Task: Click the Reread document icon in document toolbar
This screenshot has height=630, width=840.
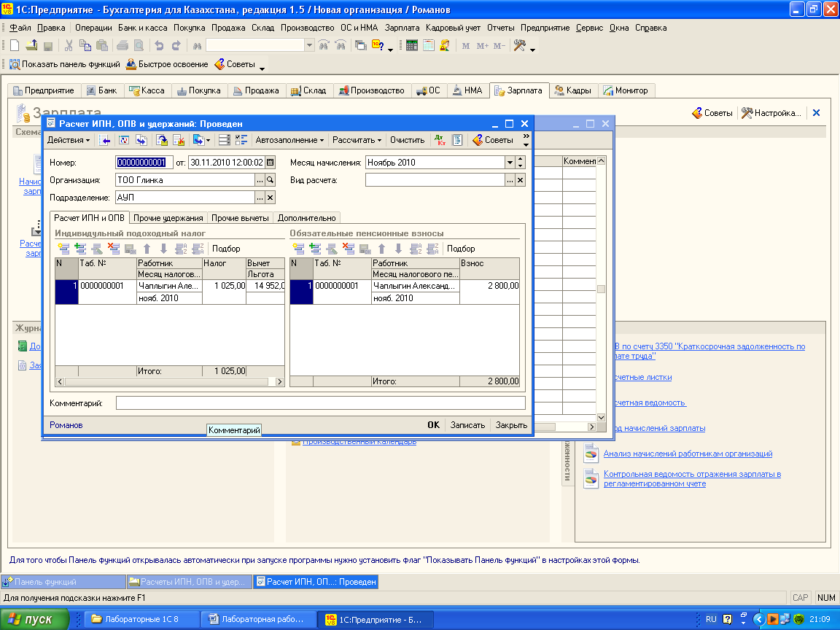Action: pyautogui.click(x=124, y=140)
